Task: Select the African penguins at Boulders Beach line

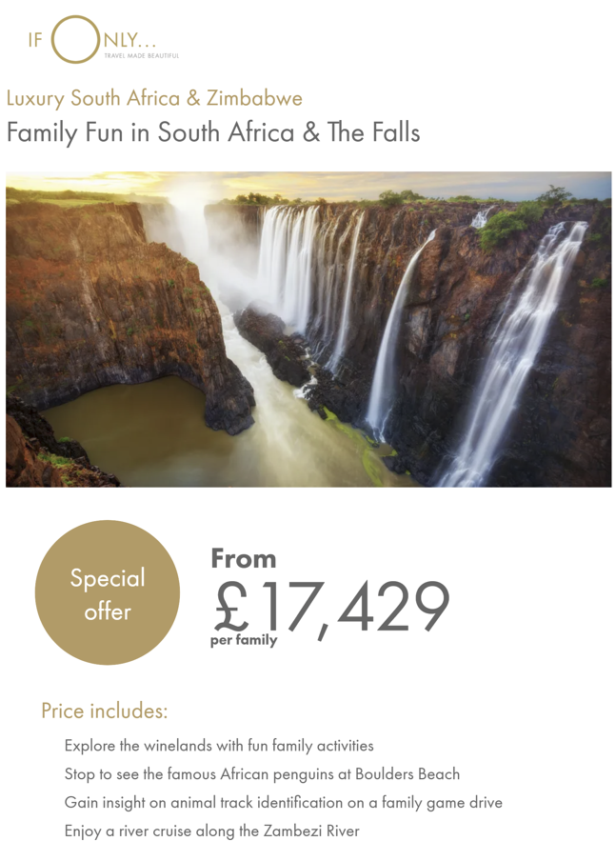Action: [x=262, y=773]
